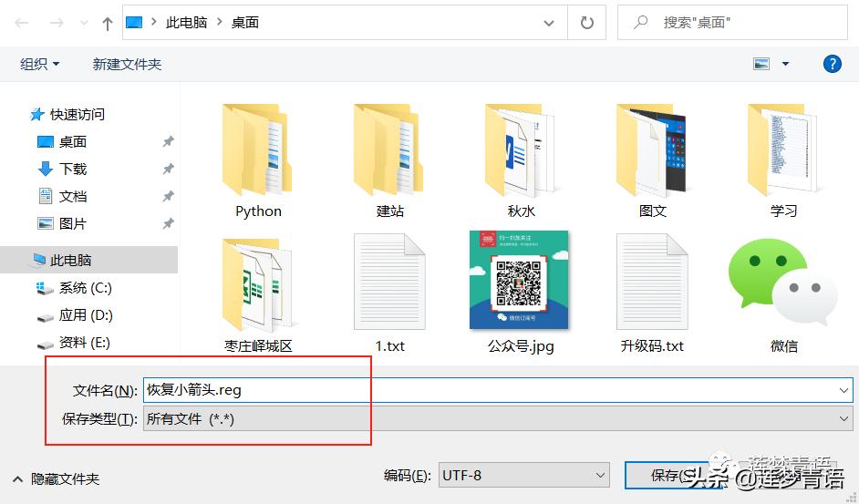This screenshot has width=859, height=504.
Task: Click the search 桌面 field
Action: point(732,23)
